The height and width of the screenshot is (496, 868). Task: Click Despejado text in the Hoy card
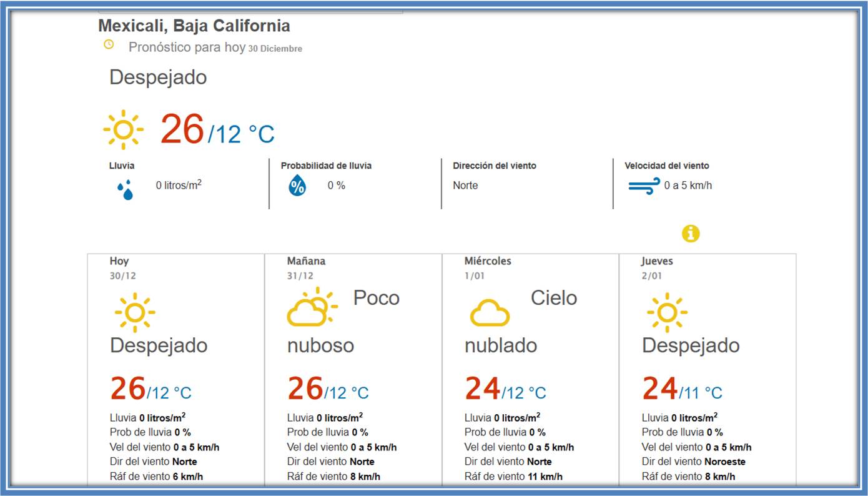pos(159,345)
